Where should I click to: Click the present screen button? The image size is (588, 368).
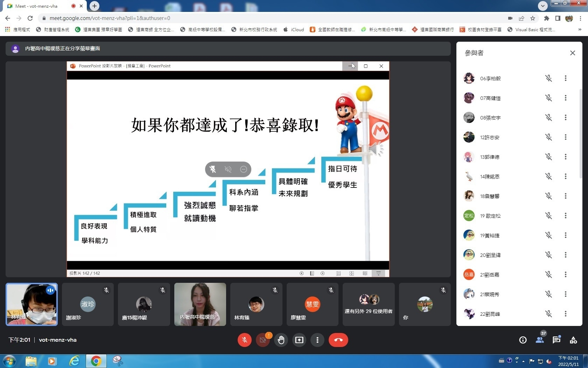point(299,340)
